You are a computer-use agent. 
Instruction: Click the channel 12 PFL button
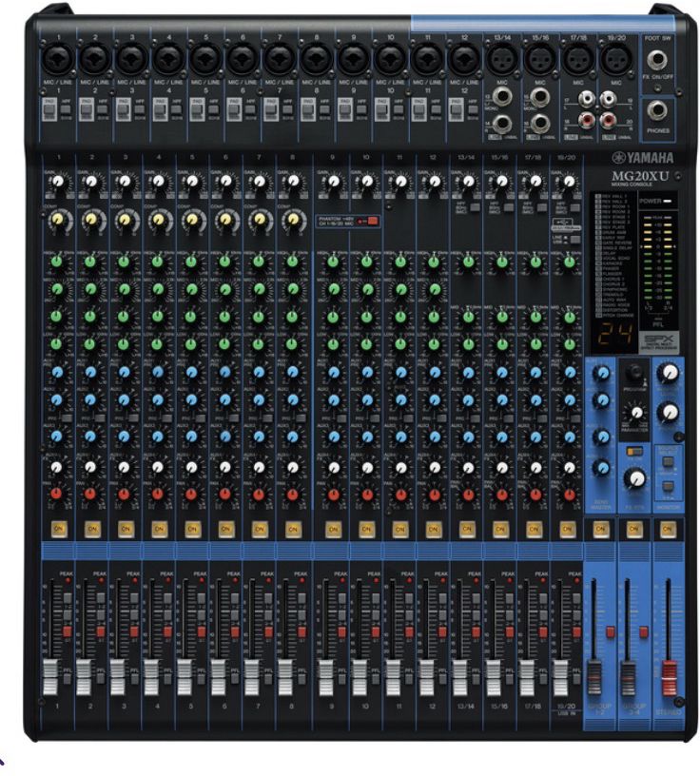(x=442, y=678)
